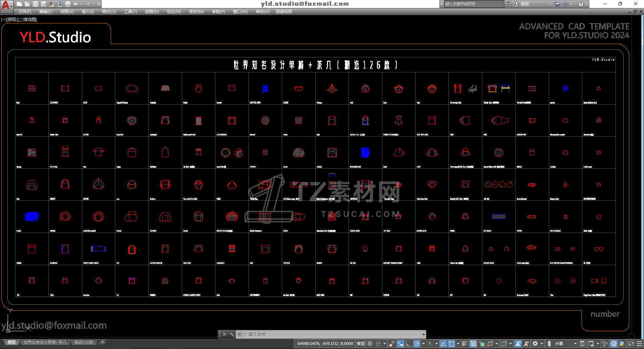644x349 pixels.
Task: Open the customize quick access toolbar dropdown
Action: [99, 4]
